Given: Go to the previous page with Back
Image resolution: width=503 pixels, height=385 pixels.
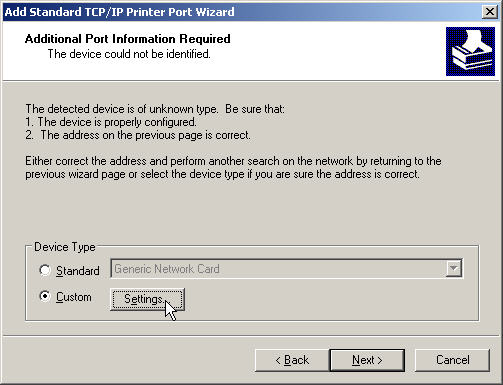Looking at the screenshot, I should click(x=292, y=360).
